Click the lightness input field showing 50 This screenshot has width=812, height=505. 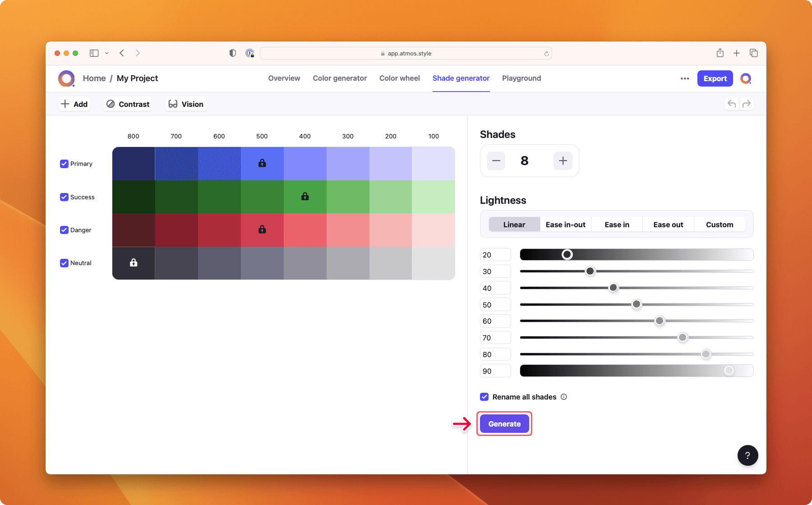pos(495,305)
